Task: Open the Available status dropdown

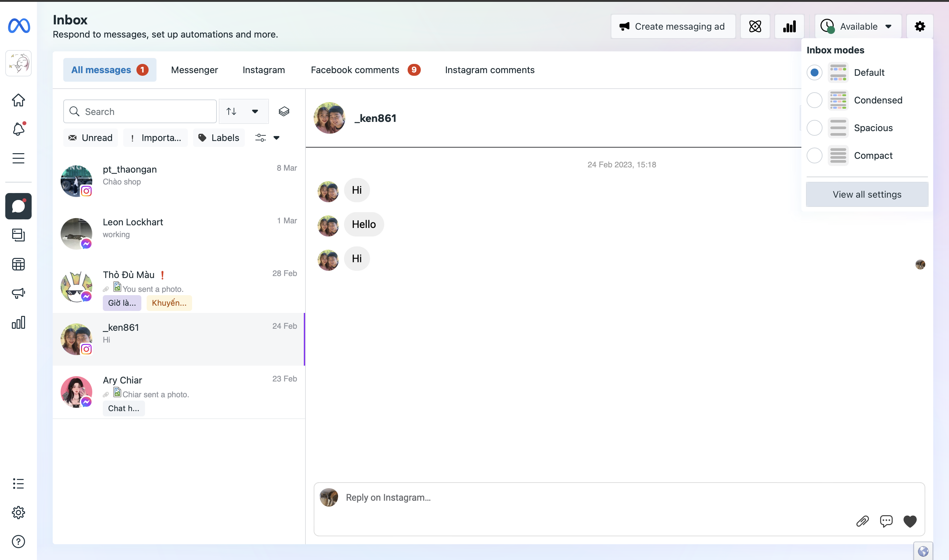Action: [x=858, y=26]
